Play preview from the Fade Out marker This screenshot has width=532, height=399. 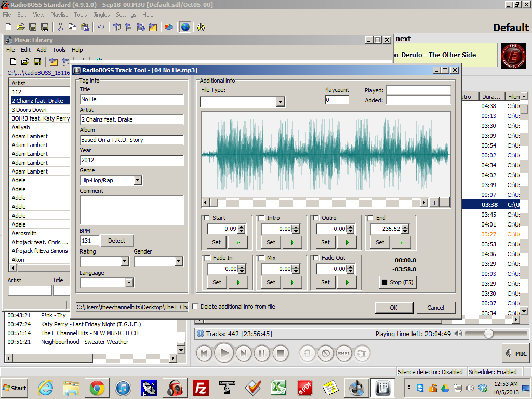347,282
